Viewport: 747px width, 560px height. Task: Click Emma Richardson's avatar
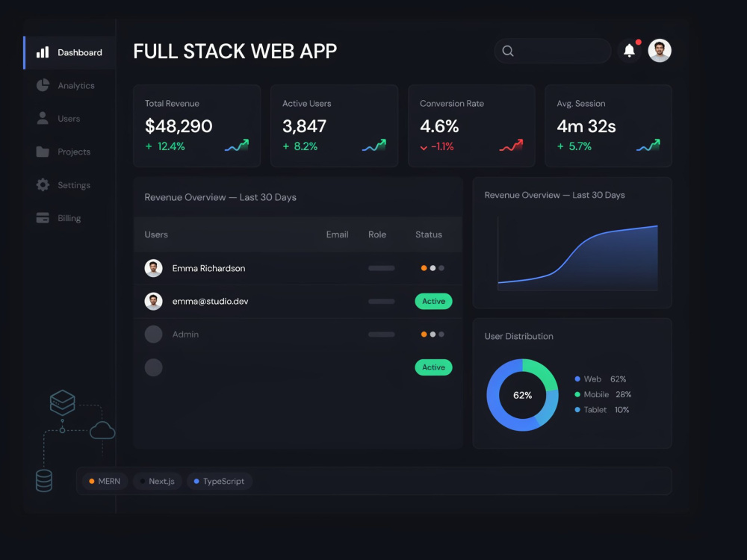(x=153, y=268)
